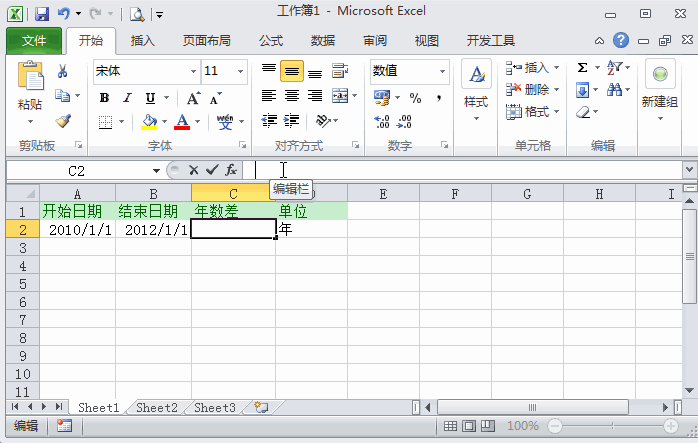The width and height of the screenshot is (698, 443).
Task: Click the macro recording icon in status bar
Action: pyautogui.click(x=65, y=426)
